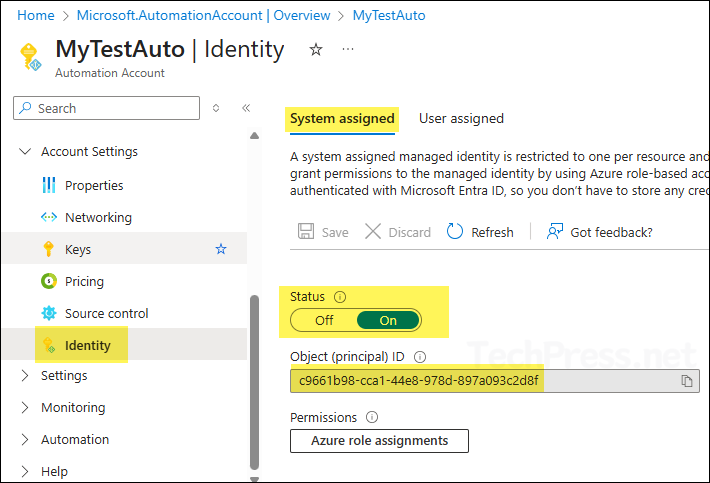
Task: Open the ellipsis more options menu
Action: [347, 49]
